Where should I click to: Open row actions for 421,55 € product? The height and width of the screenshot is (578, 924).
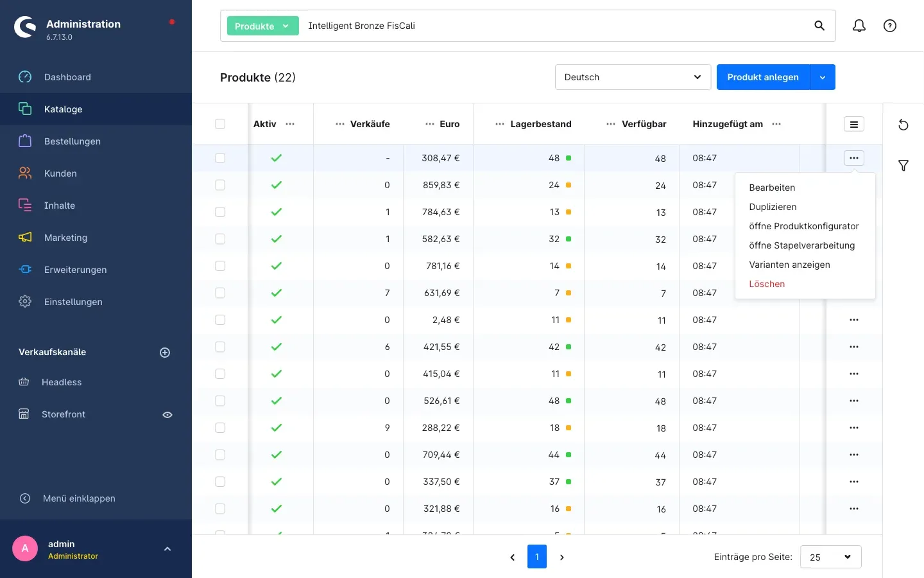(x=854, y=347)
